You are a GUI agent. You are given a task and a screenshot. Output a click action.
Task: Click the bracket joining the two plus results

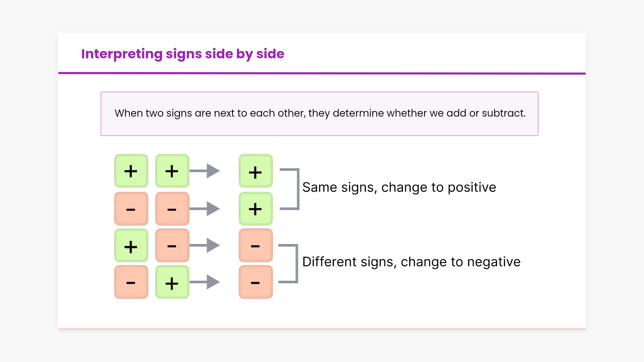point(297,189)
